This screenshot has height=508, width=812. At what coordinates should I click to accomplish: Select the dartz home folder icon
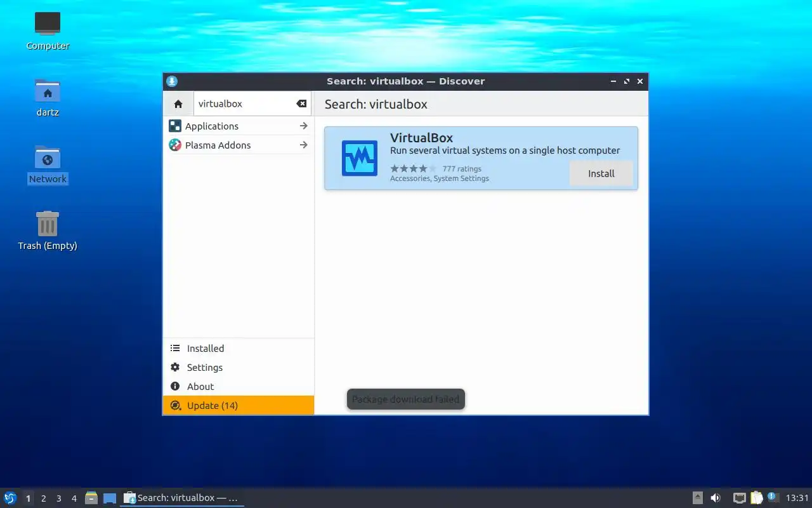point(48,97)
